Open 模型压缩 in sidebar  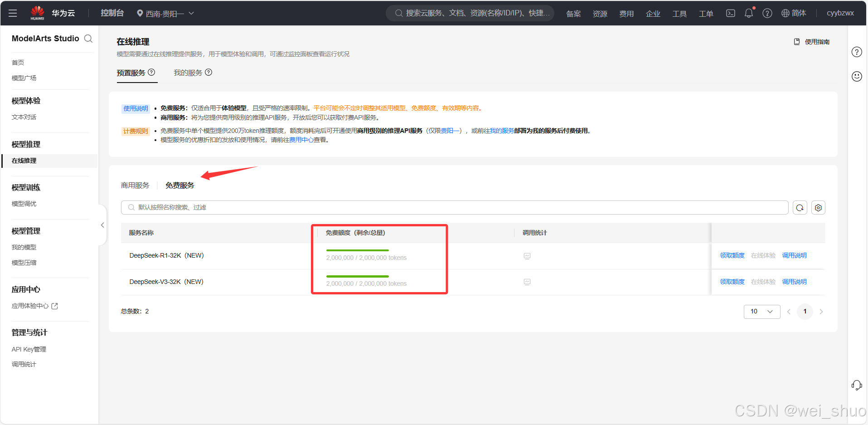pyautogui.click(x=24, y=263)
